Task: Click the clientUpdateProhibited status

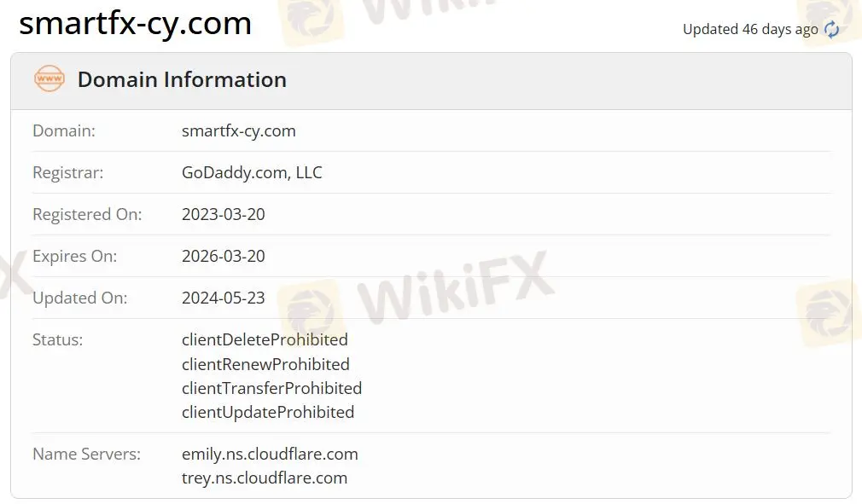Action: [268, 412]
